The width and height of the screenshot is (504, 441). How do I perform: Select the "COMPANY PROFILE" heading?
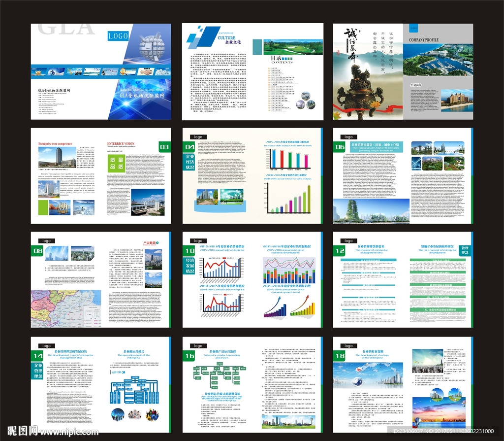click(424, 40)
